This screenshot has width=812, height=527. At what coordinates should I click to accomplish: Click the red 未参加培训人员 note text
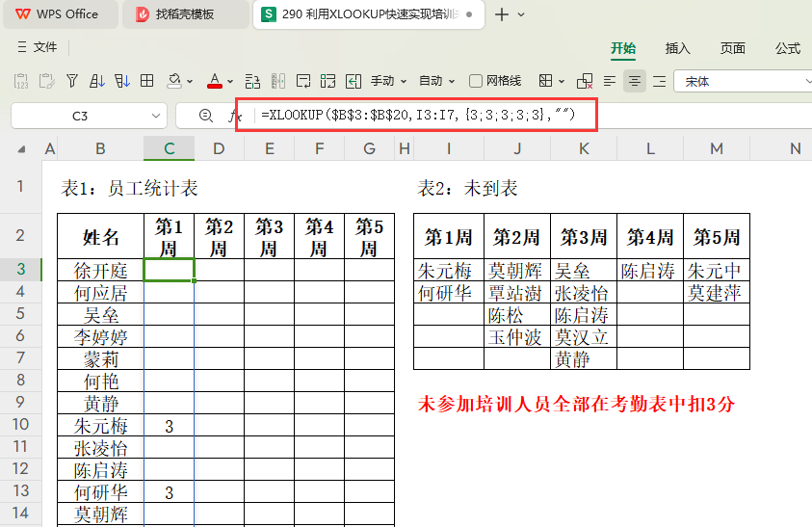(576, 404)
